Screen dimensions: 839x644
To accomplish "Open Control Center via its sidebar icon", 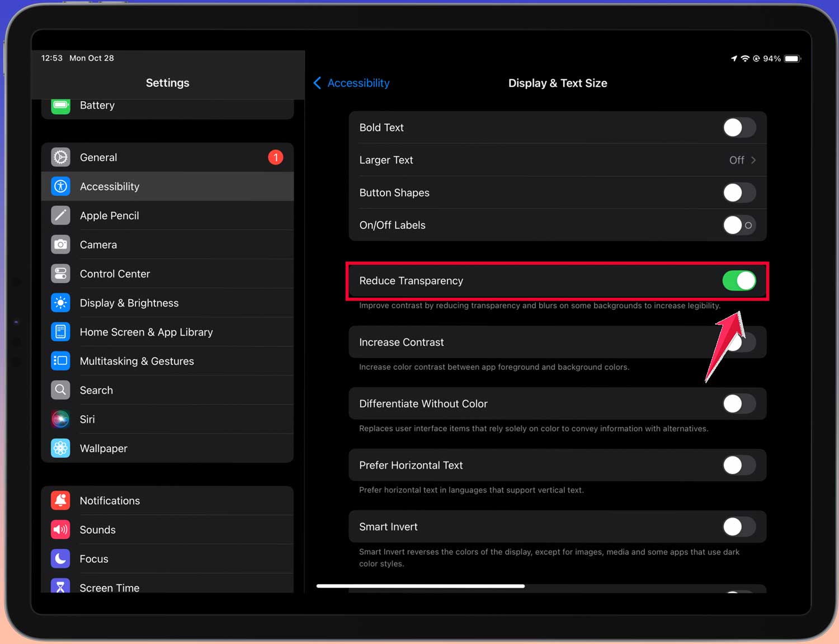I will [x=60, y=274].
